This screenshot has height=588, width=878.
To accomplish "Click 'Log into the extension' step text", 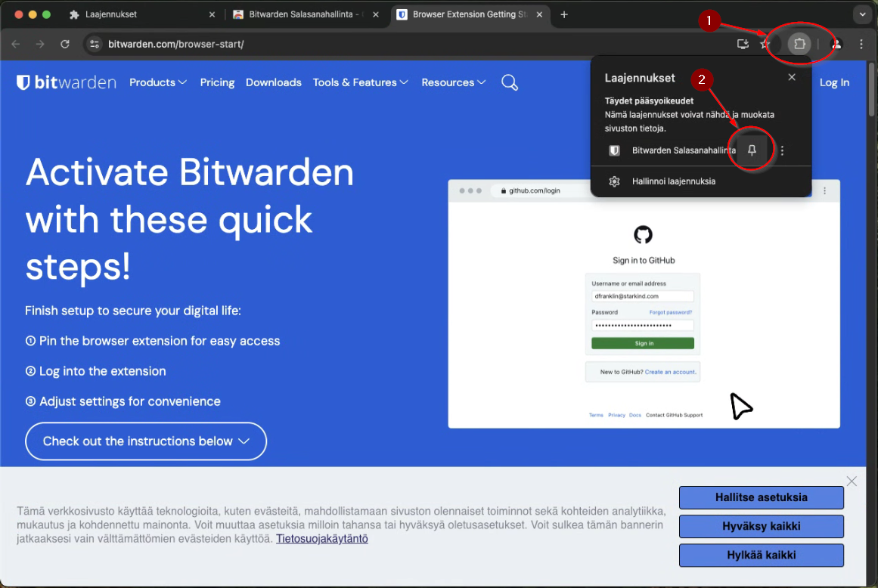I will click(x=102, y=371).
